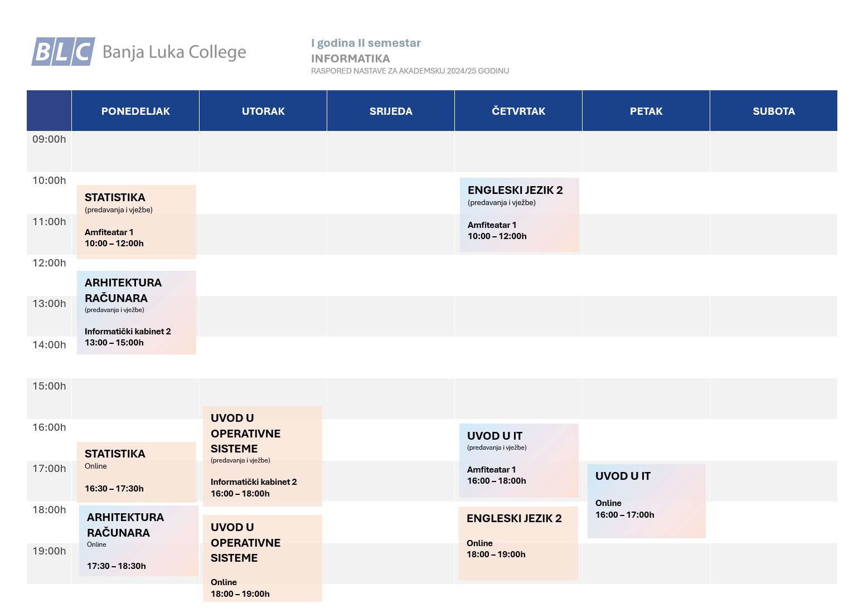Select the 10:00h time label
This screenshot has height=613, width=868.
[x=49, y=181]
